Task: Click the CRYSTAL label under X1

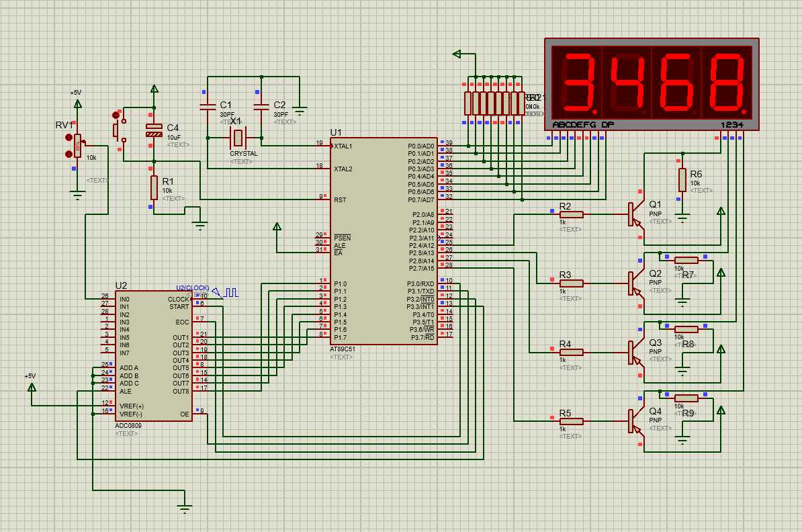Action: click(243, 153)
